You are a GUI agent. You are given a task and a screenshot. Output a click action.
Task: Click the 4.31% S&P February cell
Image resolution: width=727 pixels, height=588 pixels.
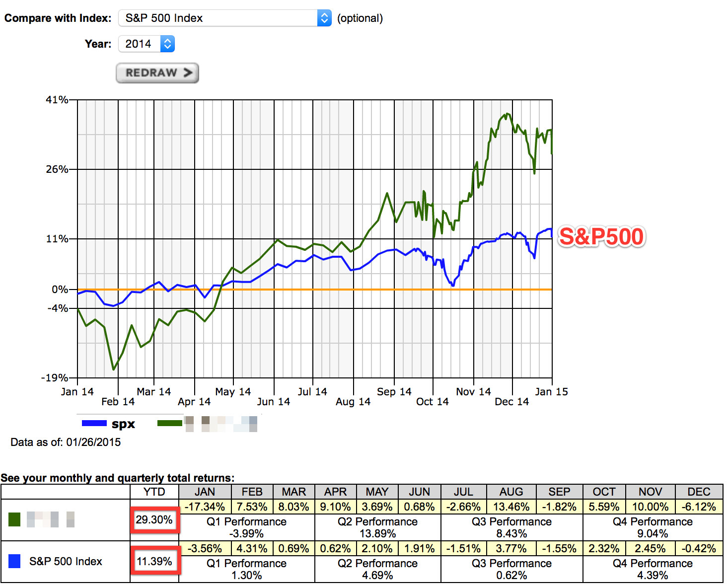[x=252, y=549]
